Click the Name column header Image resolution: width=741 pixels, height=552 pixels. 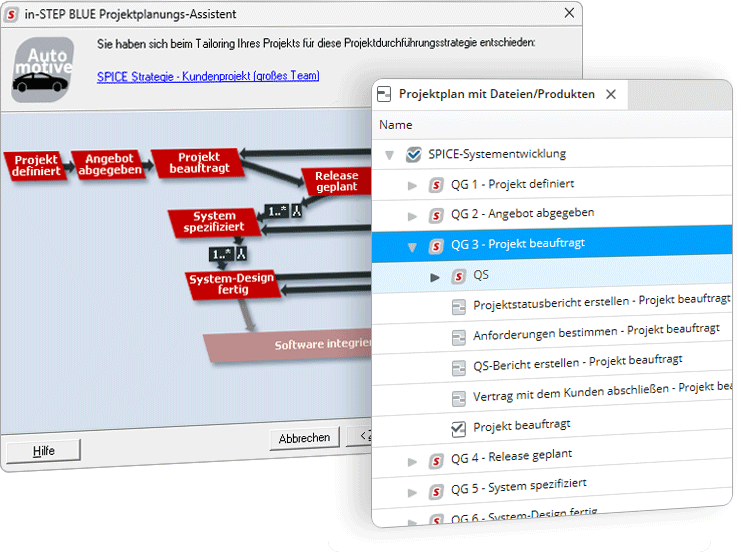(x=396, y=125)
